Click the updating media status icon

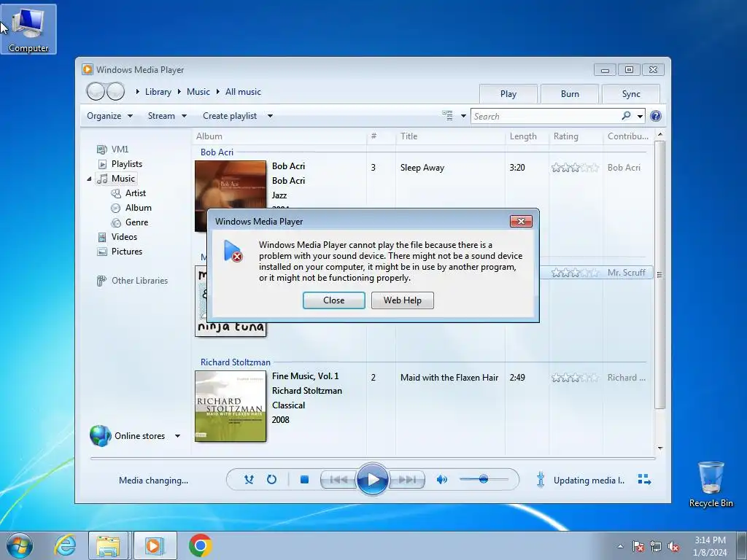pos(541,480)
